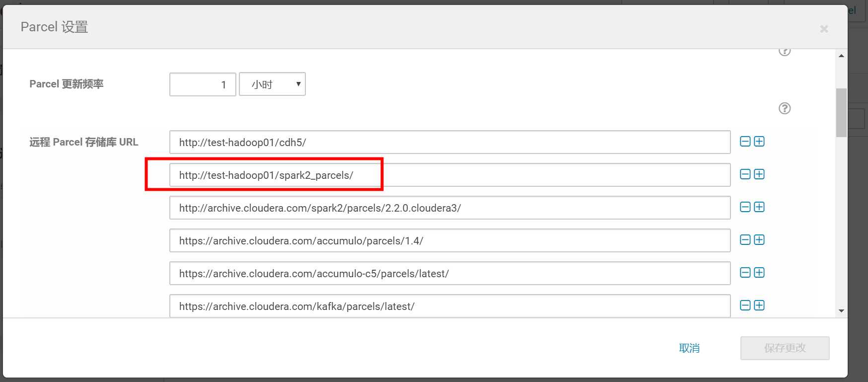The width and height of the screenshot is (868, 382).
Task: Remove the test-hadoop01/cdh5 URL row
Action: [x=745, y=142]
